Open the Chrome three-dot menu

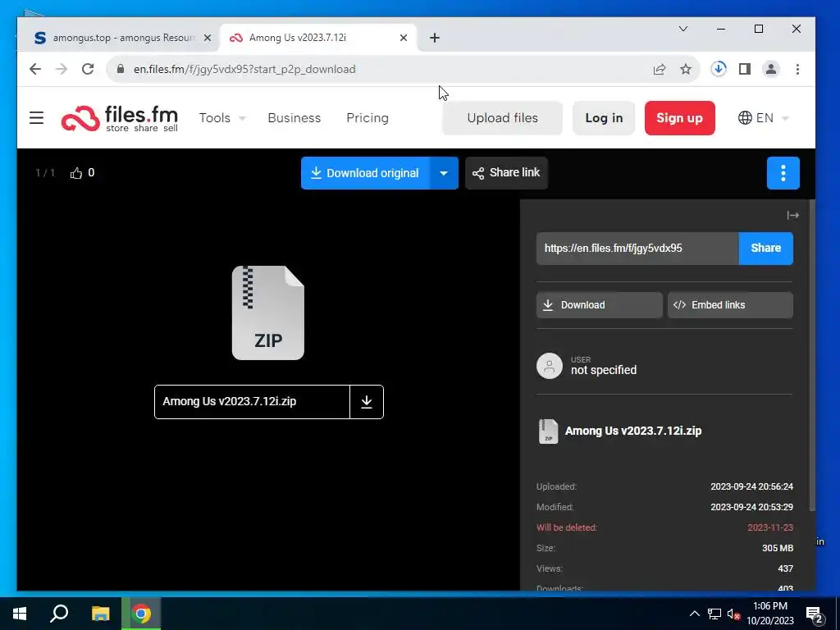point(797,69)
